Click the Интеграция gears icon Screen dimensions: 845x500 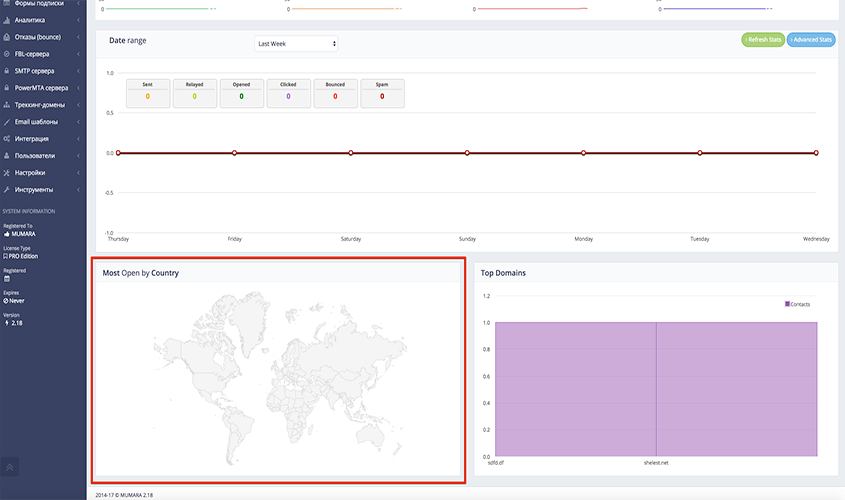click(x=7, y=139)
